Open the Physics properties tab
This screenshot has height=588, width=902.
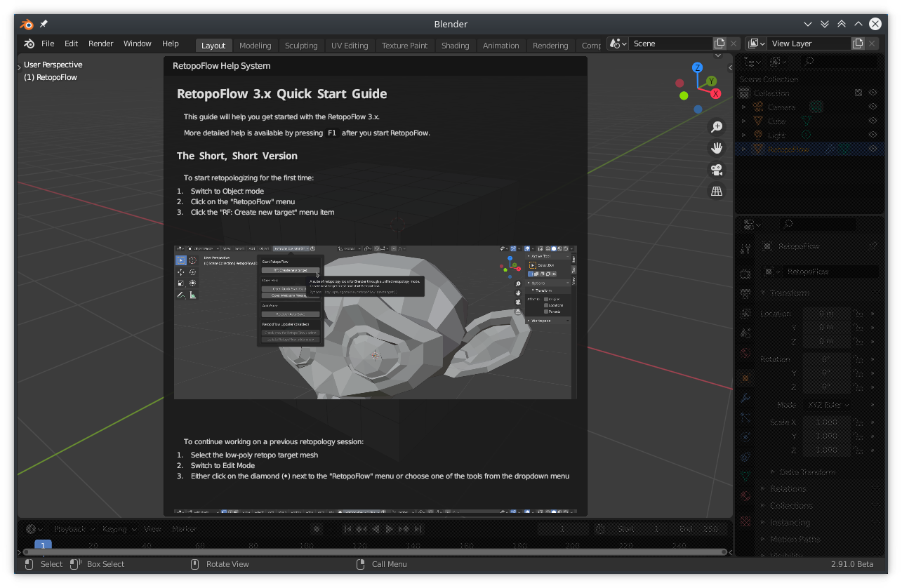tap(745, 436)
